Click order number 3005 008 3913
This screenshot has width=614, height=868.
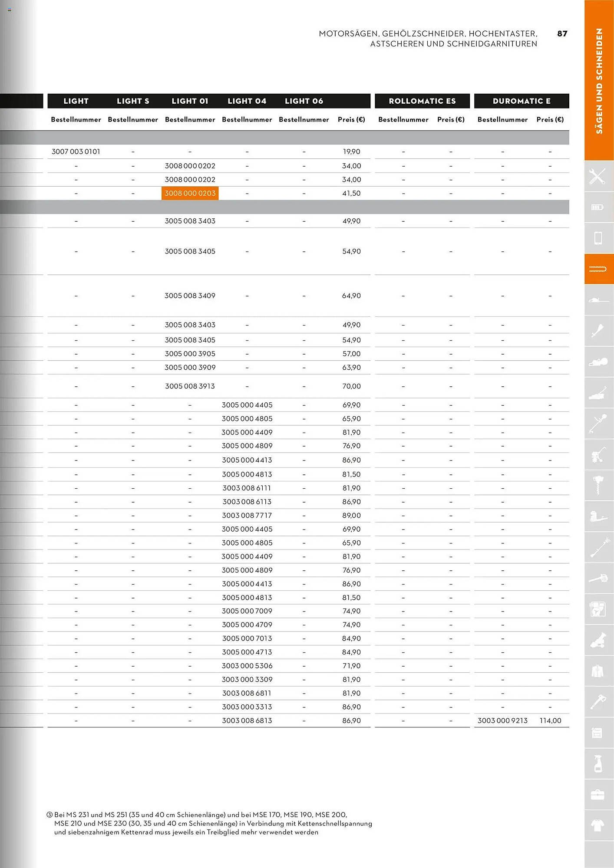pyautogui.click(x=190, y=386)
